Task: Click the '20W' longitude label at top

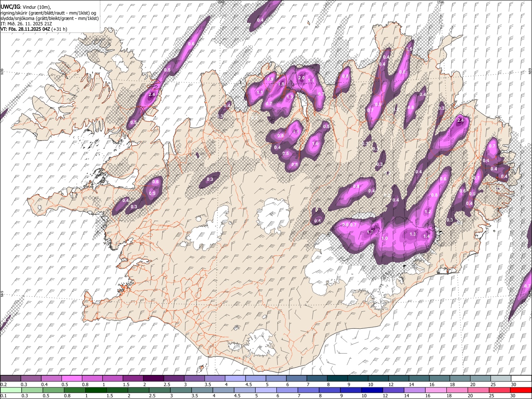Action: [221, 2]
